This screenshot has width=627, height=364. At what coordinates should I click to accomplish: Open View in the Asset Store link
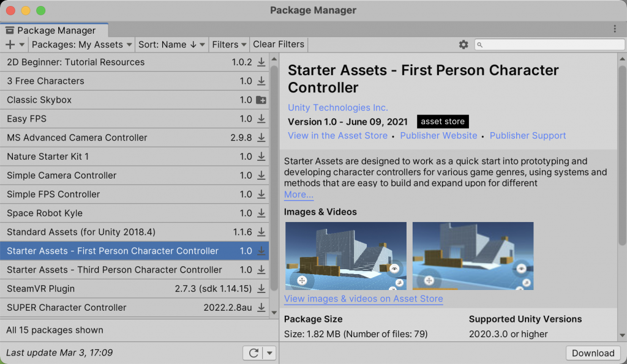coord(337,136)
